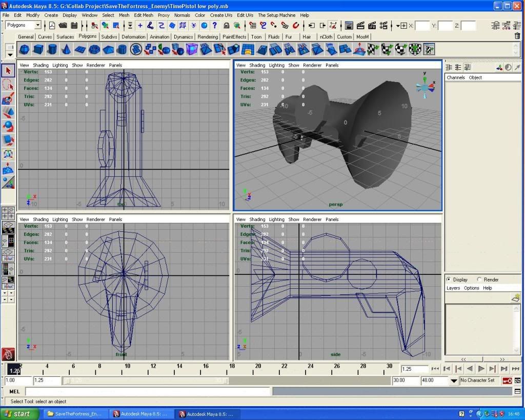Click the X coordinate input field
The height and width of the screenshot is (420, 525).
point(422,26)
